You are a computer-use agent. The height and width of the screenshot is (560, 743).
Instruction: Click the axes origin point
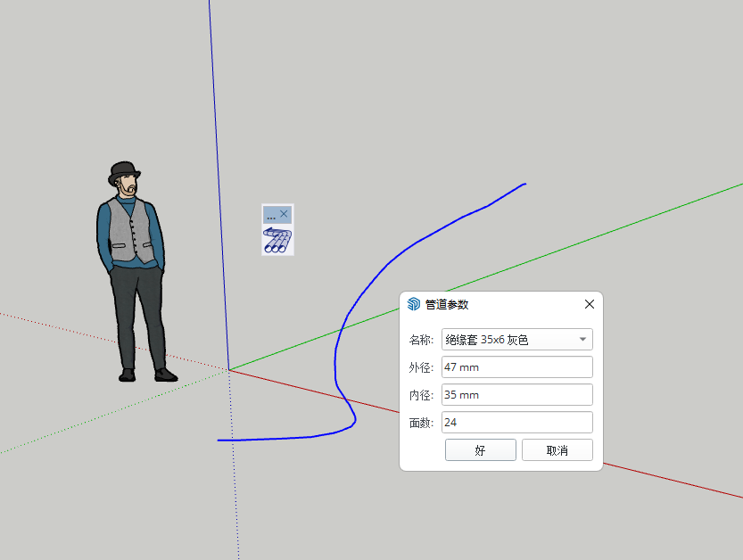[x=229, y=369]
